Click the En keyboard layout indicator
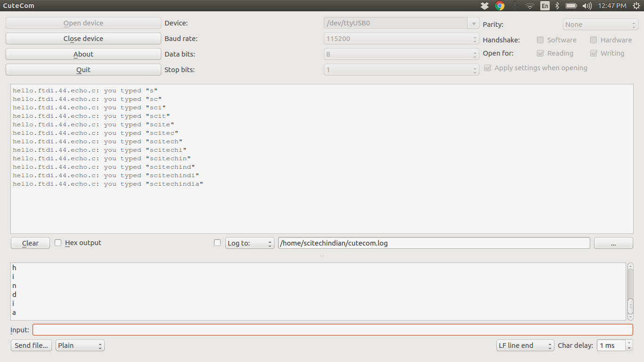 [x=545, y=6]
